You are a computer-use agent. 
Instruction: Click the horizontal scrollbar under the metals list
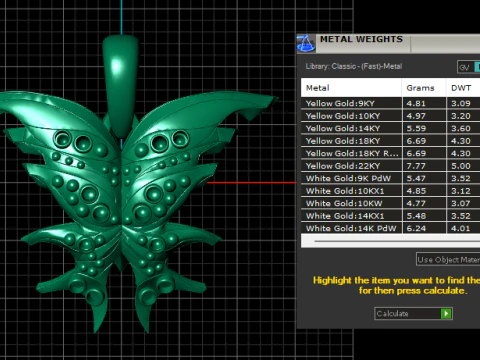click(390, 241)
